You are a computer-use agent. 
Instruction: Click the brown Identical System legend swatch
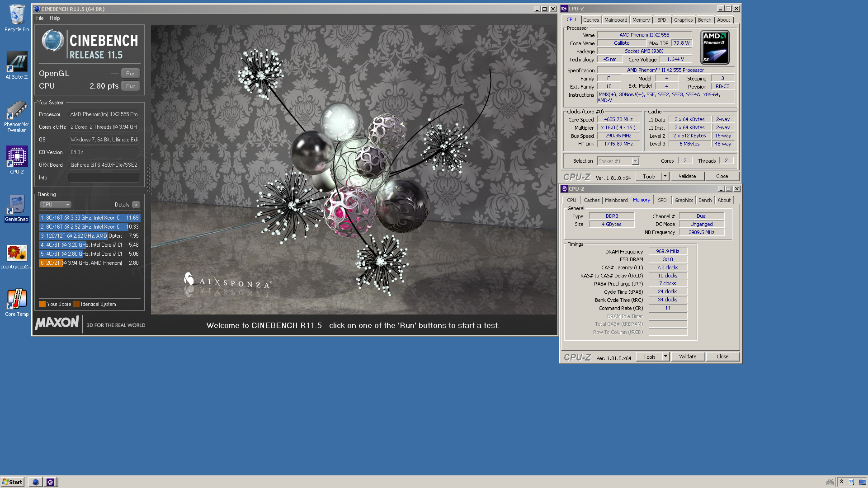(x=76, y=304)
